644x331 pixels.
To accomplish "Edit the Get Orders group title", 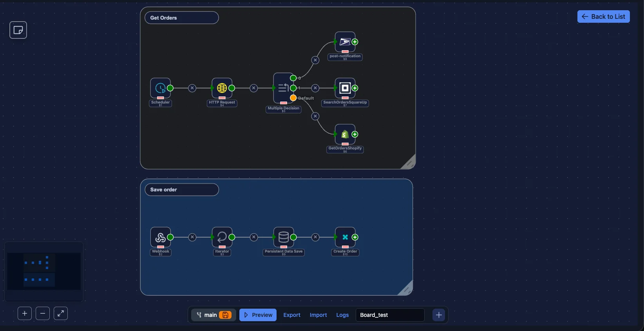I will 182,18.
